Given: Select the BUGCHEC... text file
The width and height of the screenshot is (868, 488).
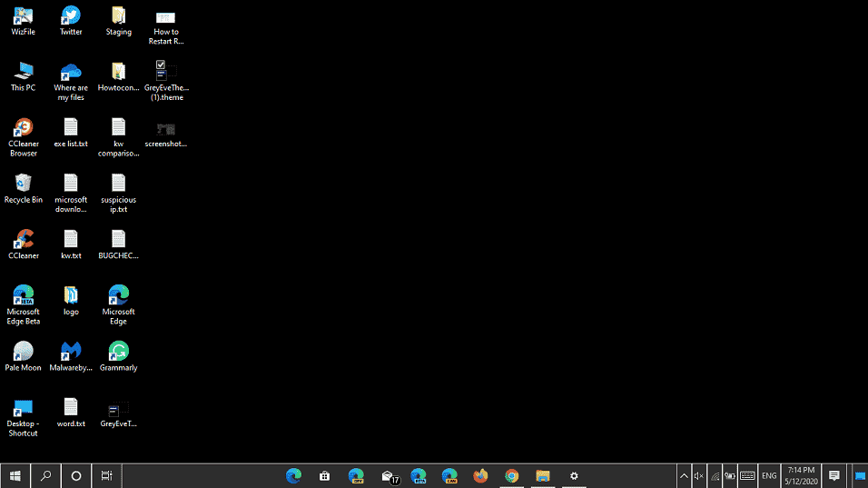Looking at the screenshot, I should coord(118,245).
